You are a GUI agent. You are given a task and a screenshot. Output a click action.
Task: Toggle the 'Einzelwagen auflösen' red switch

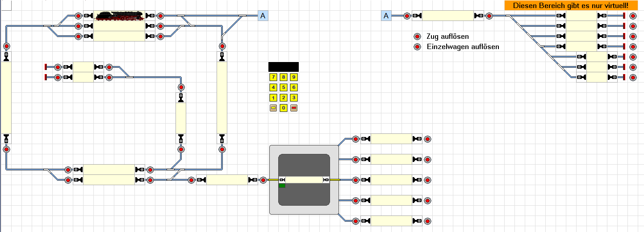[x=418, y=47]
